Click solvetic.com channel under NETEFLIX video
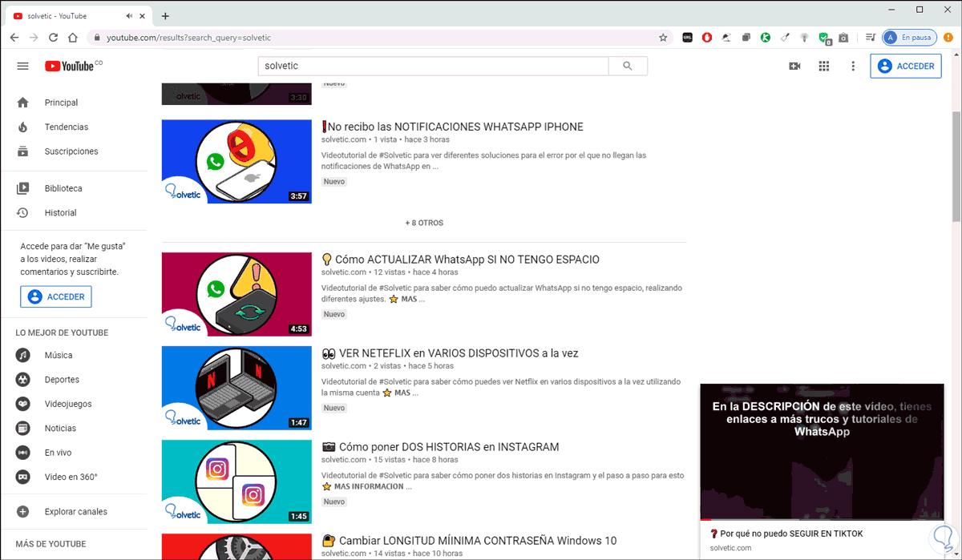 (x=343, y=366)
